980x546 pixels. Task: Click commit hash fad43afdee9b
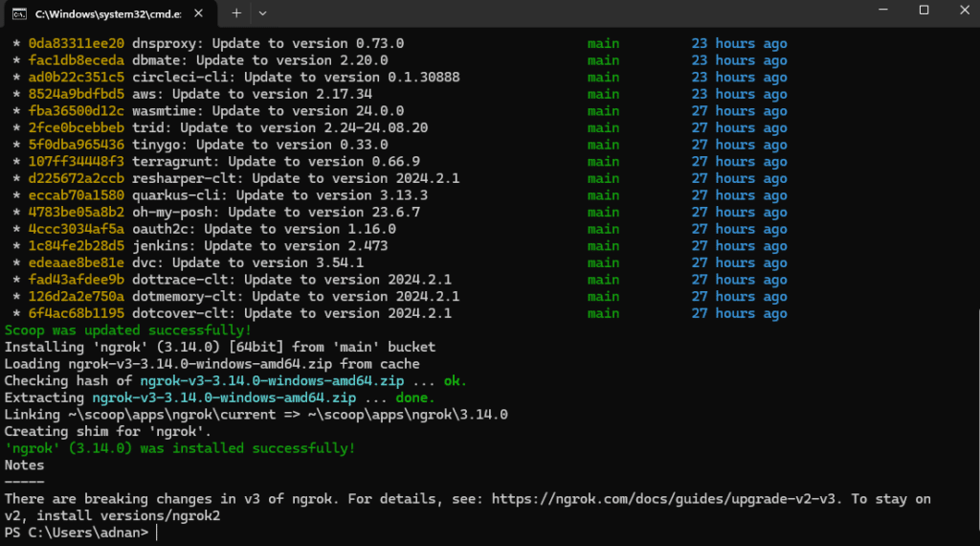click(x=77, y=281)
